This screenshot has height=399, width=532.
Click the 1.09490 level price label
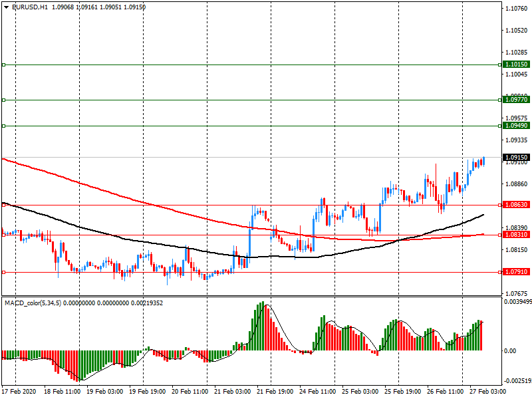click(516, 126)
